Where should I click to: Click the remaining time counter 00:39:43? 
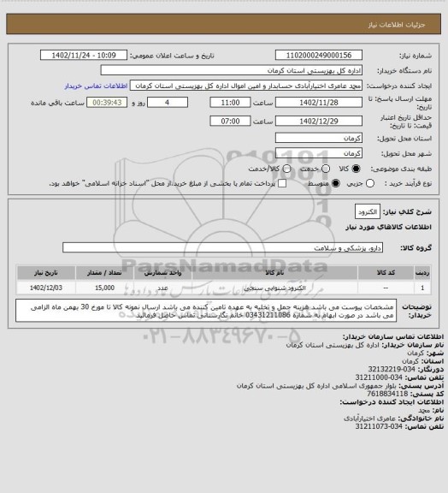(107, 103)
